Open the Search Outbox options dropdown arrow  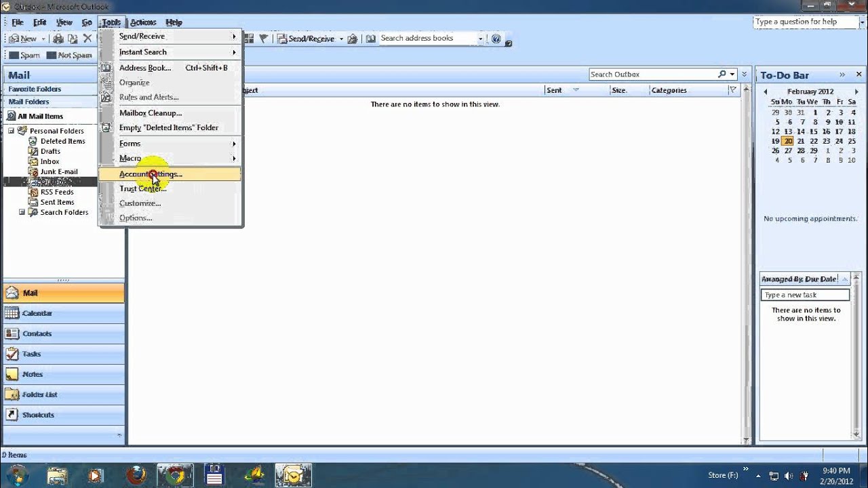(733, 75)
